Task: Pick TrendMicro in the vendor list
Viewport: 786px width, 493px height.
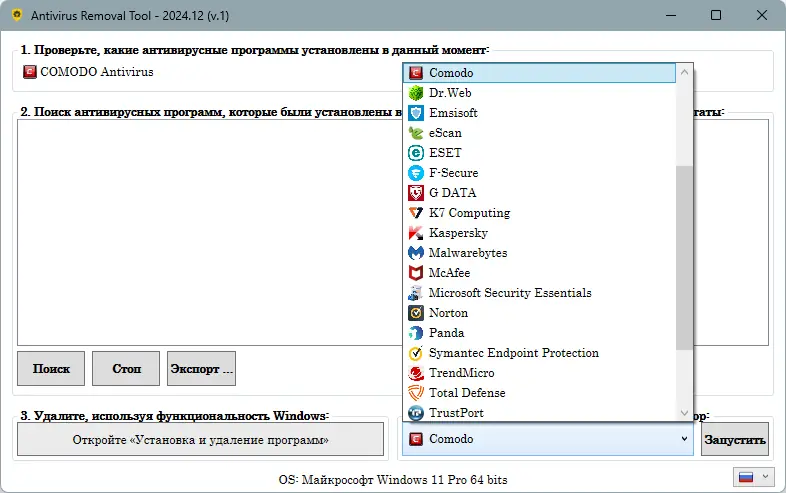Action: tap(461, 373)
